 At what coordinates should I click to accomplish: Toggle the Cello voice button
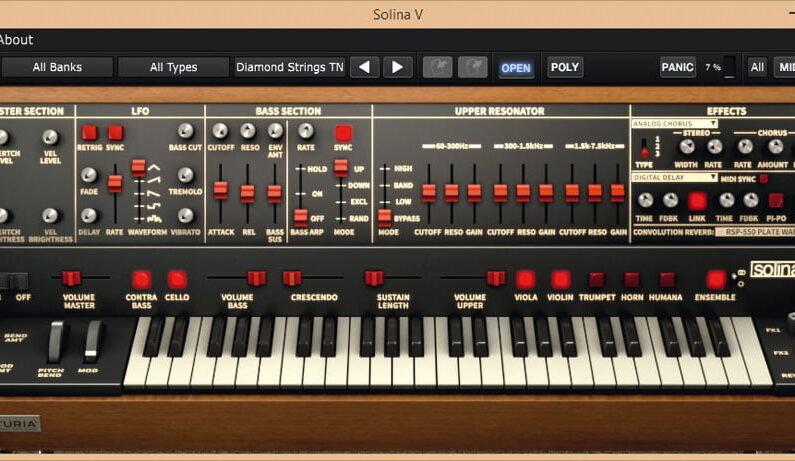tap(177, 279)
